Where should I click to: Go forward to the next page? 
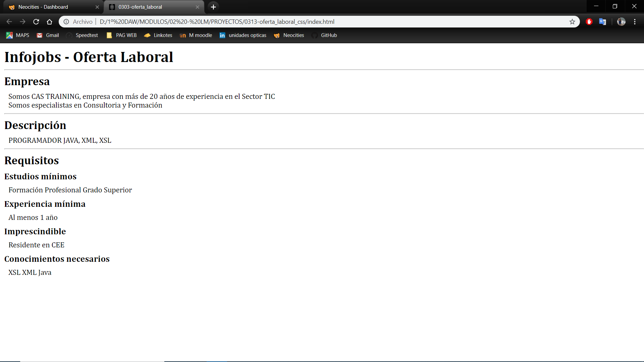click(22, 22)
